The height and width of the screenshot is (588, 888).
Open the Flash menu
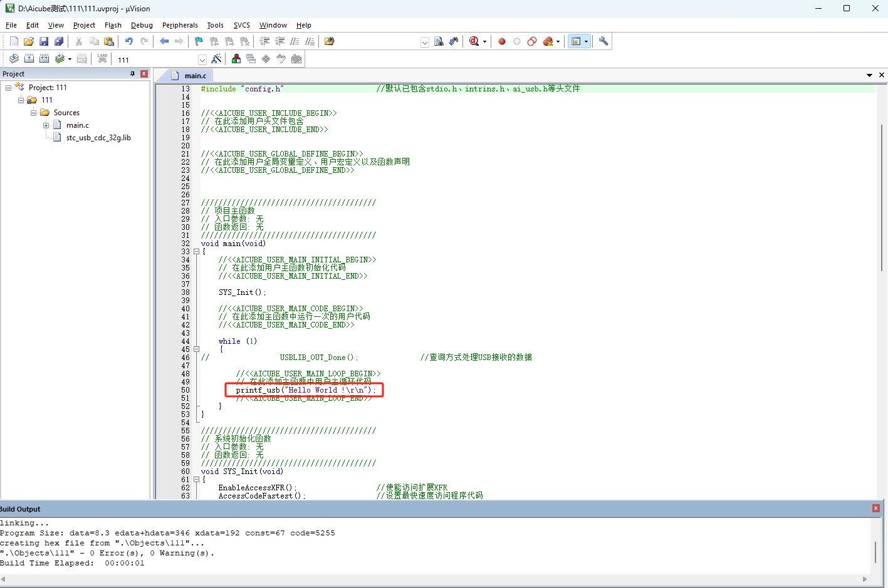click(x=113, y=25)
